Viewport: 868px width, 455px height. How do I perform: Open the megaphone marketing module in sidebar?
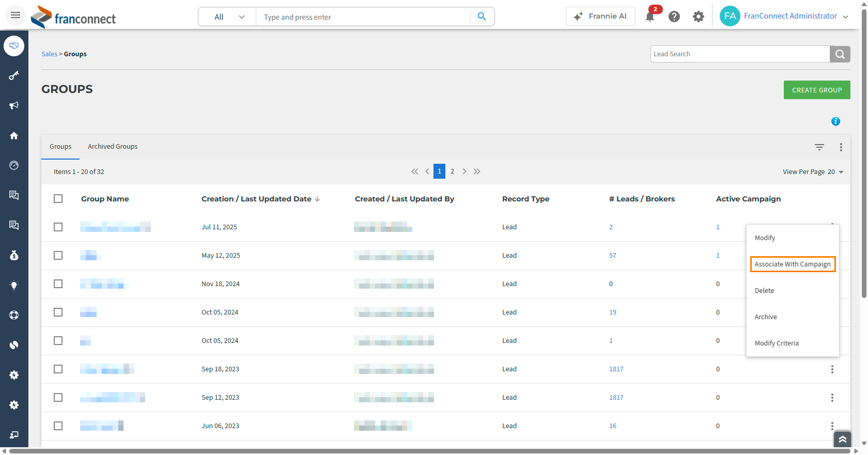point(14,105)
